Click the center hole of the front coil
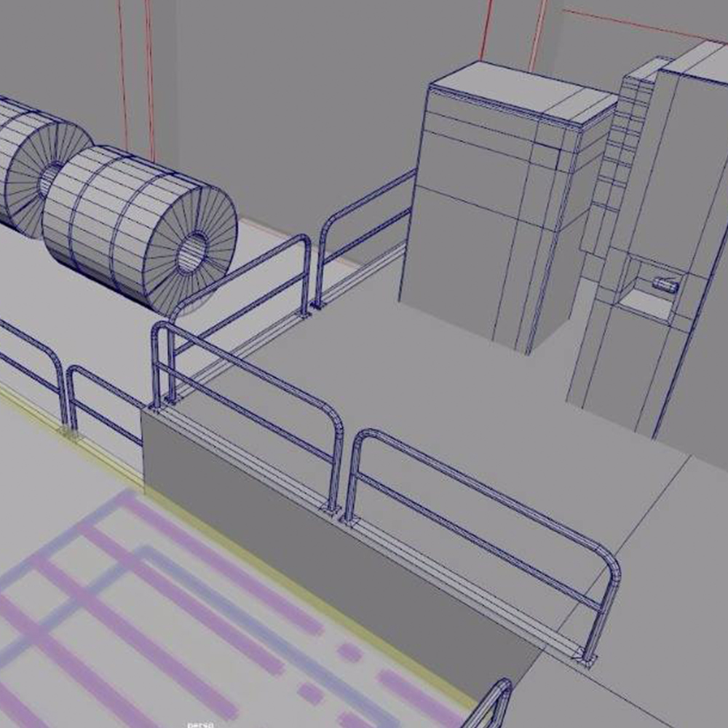 (x=191, y=255)
